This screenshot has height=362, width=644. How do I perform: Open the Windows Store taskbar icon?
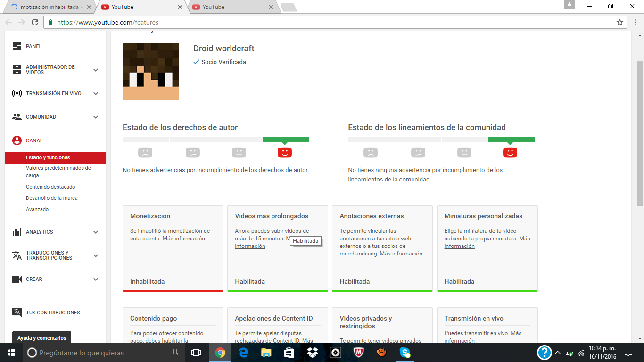(289, 353)
